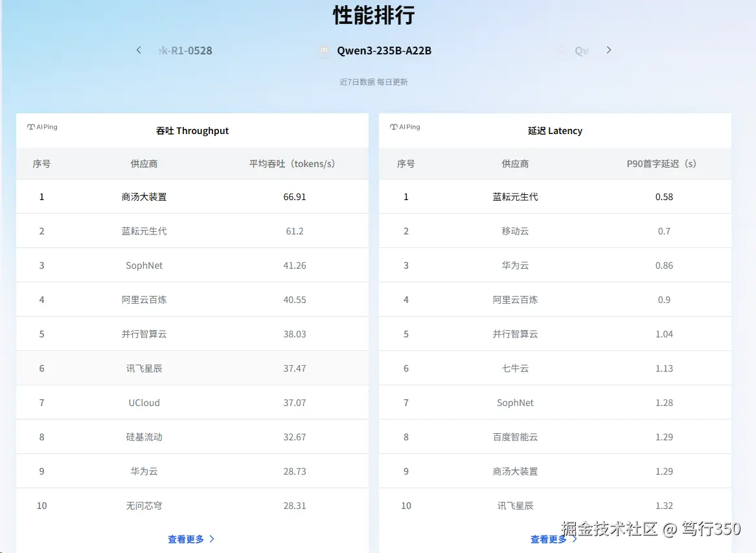The height and width of the screenshot is (553, 756).
Task: Click the model icon beside Qwen3-235B-A22B
Action: [x=325, y=50]
